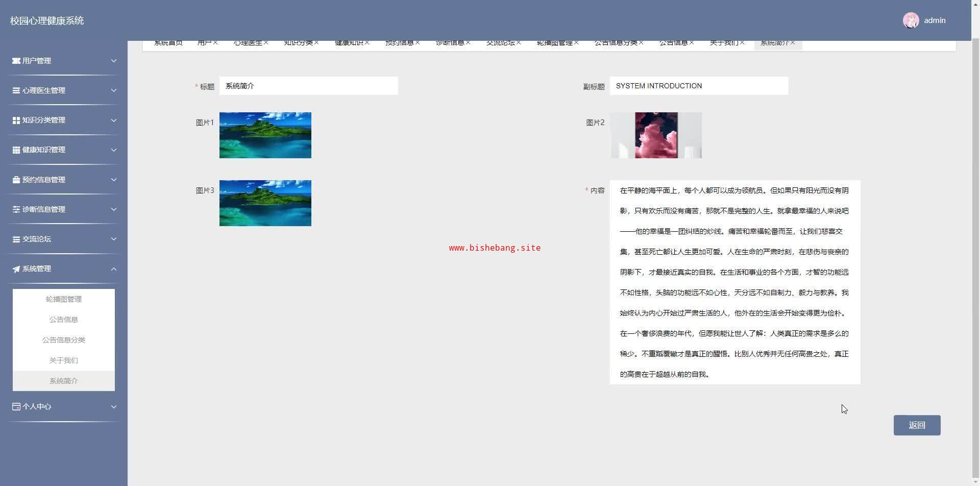Switch to the 系统首页 tab
Image resolution: width=980 pixels, height=486 pixels.
[x=168, y=43]
